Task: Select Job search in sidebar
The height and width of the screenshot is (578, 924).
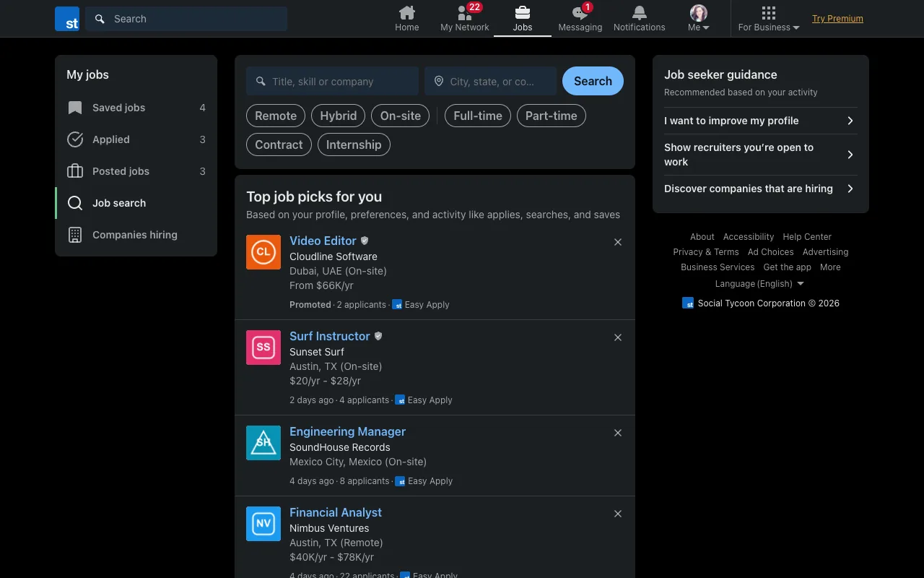Action: (136, 203)
